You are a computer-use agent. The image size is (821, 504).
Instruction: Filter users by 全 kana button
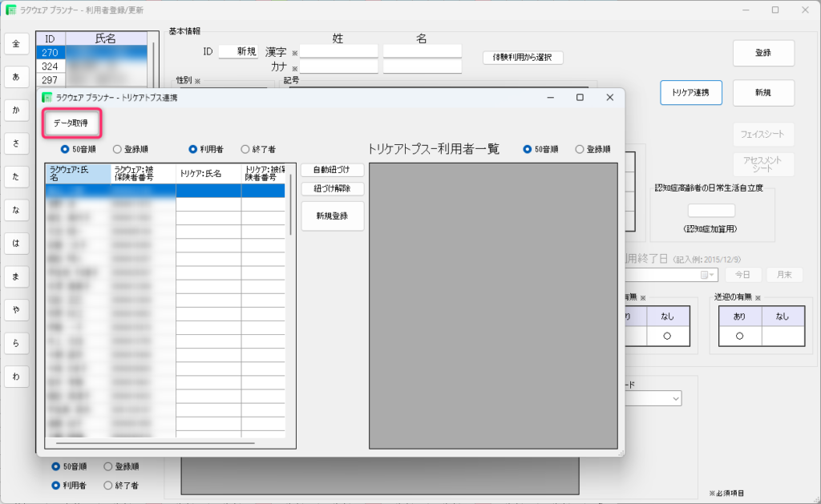16,44
